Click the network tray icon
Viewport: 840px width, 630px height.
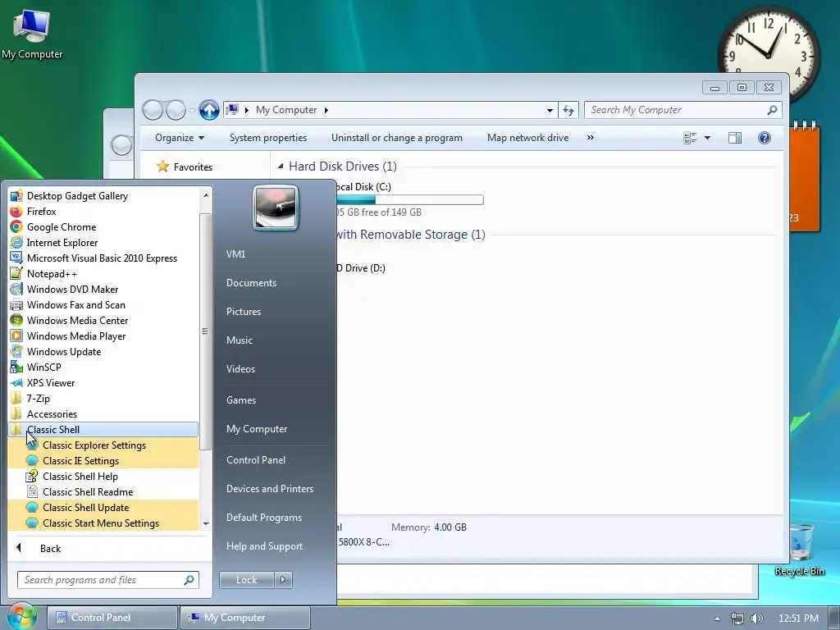(x=737, y=619)
